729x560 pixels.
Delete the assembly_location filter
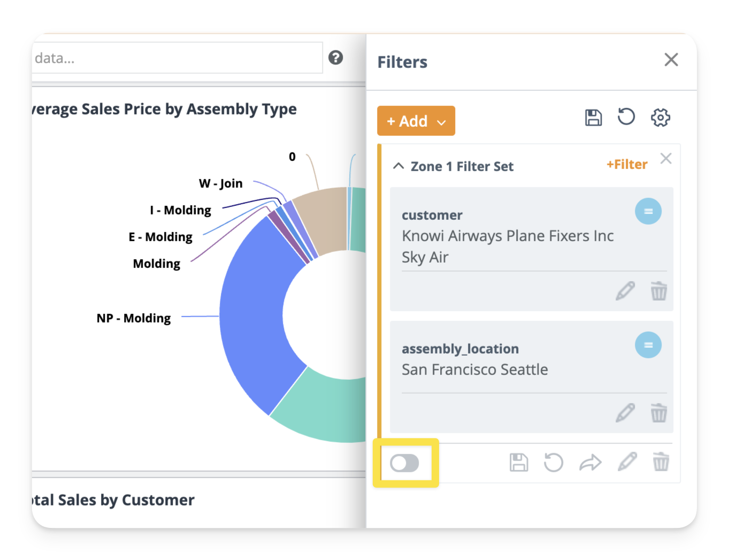pos(658,413)
